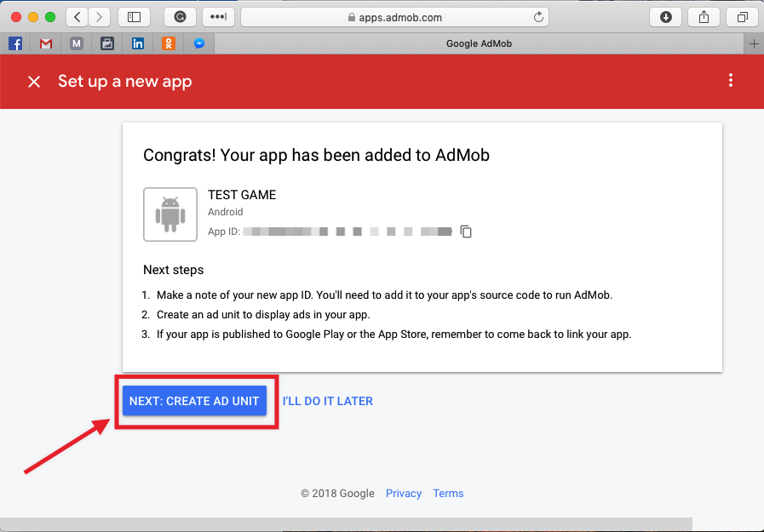
Task: Click the © 2018 Google footer text
Action: [x=337, y=493]
